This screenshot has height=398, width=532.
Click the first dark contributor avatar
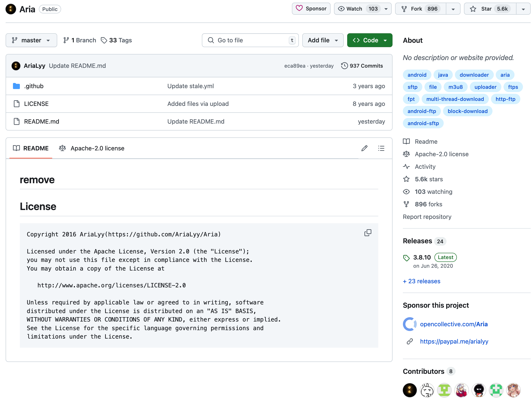click(x=410, y=390)
